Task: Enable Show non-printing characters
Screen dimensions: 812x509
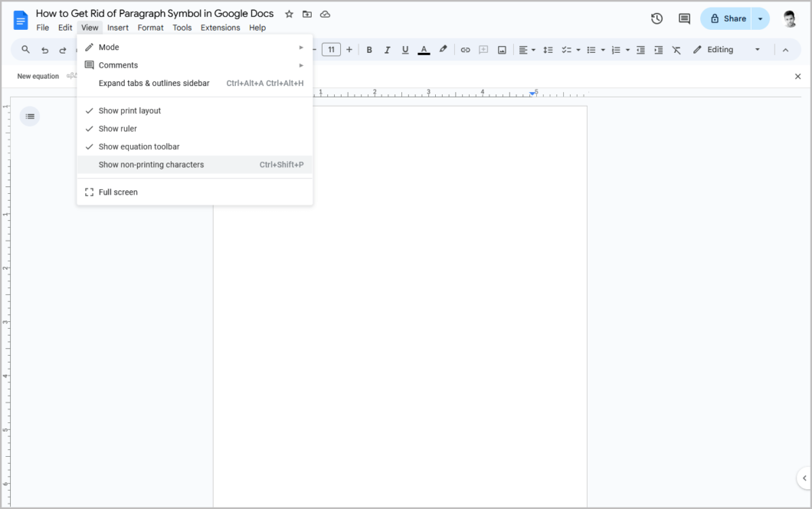Action: click(195, 165)
